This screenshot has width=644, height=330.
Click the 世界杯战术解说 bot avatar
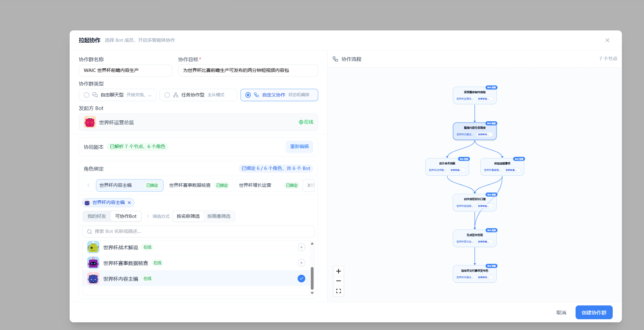pos(93,247)
